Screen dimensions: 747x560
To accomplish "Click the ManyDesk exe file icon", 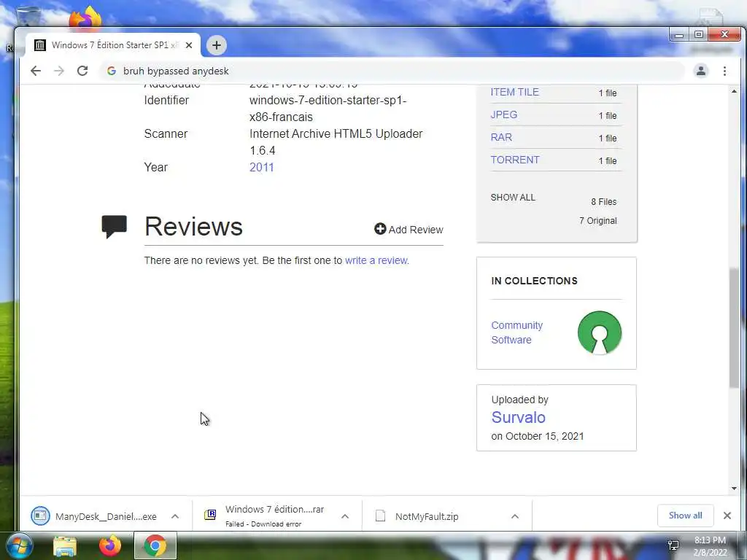I will click(x=41, y=516).
